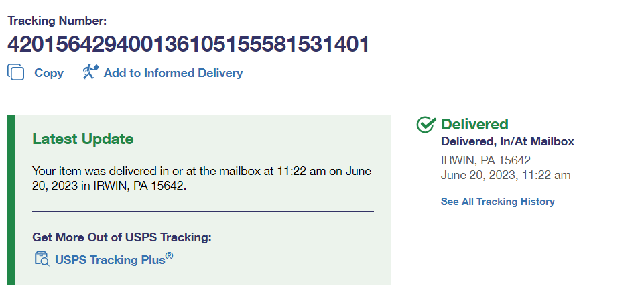Click the green Delivered status heading
This screenshot has height=299, width=644.
[474, 124]
